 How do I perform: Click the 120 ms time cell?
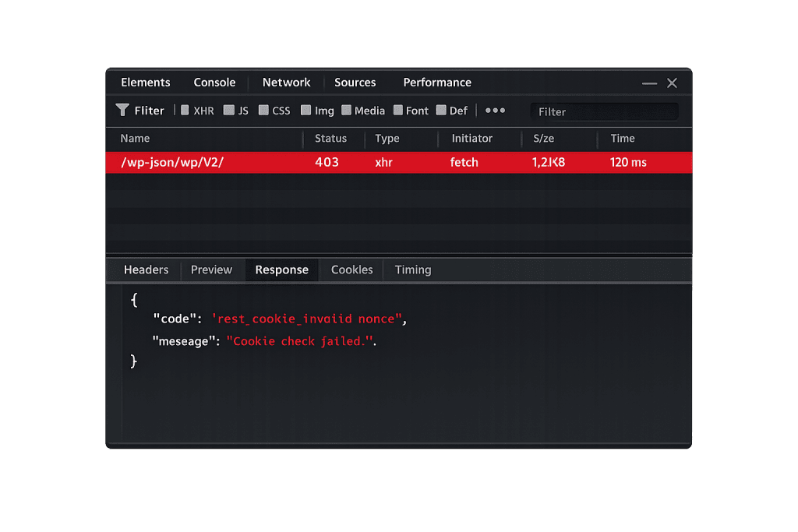(x=628, y=162)
